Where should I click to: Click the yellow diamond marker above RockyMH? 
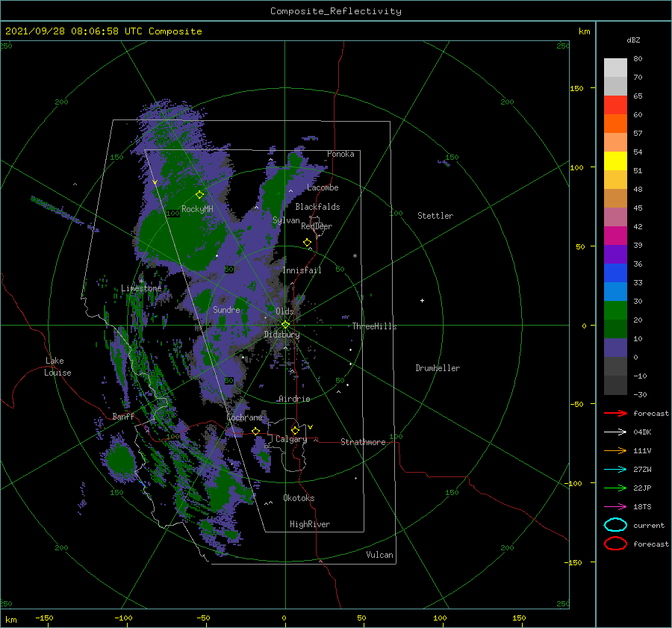(x=199, y=195)
